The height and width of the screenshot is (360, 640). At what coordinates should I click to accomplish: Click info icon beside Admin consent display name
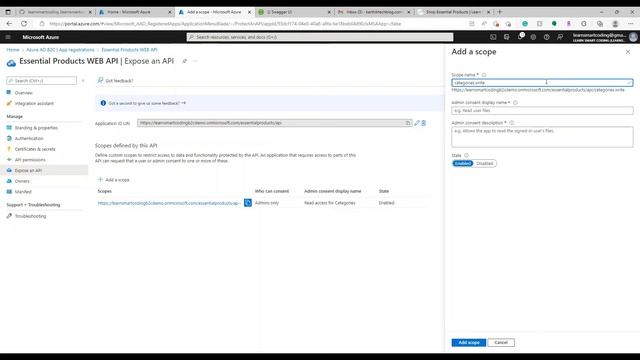coord(515,102)
